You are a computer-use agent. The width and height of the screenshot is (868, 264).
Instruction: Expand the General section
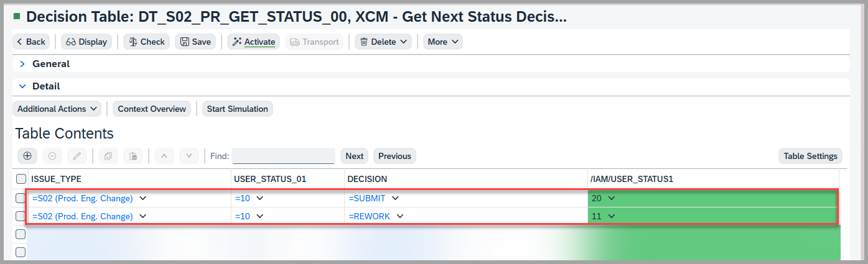click(22, 64)
